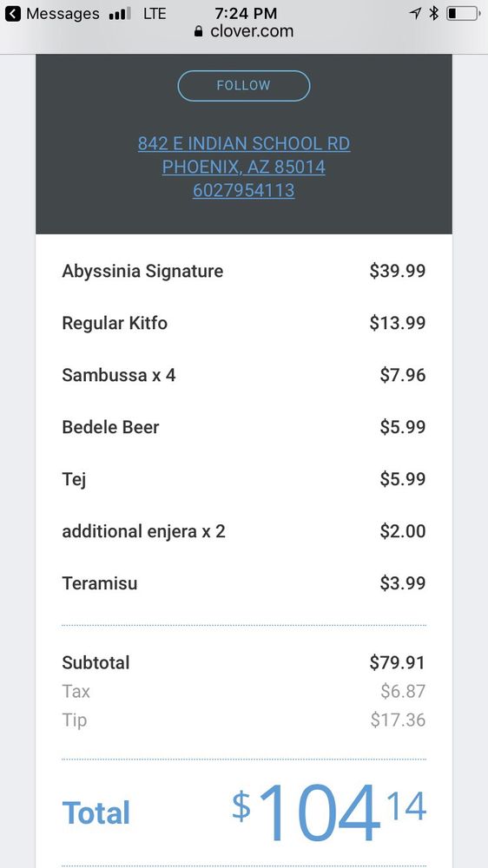The width and height of the screenshot is (488, 868).
Task: Select the Abyssinia Signature line item
Action: click(x=244, y=271)
